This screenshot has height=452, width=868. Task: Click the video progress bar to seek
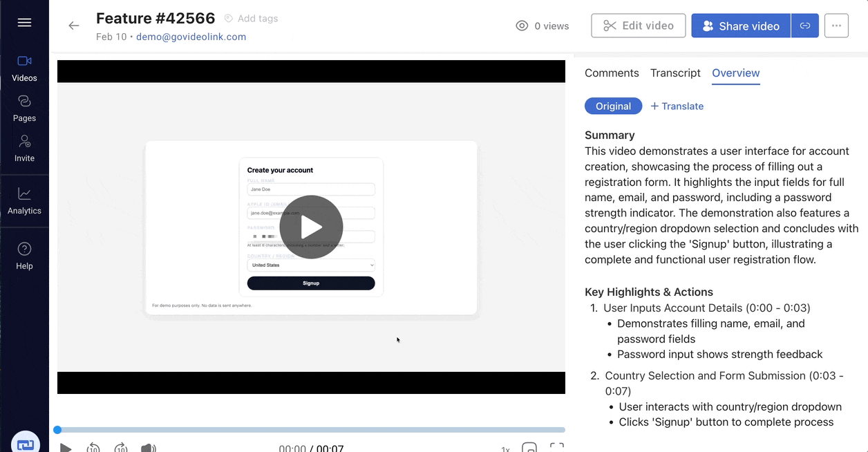point(310,429)
